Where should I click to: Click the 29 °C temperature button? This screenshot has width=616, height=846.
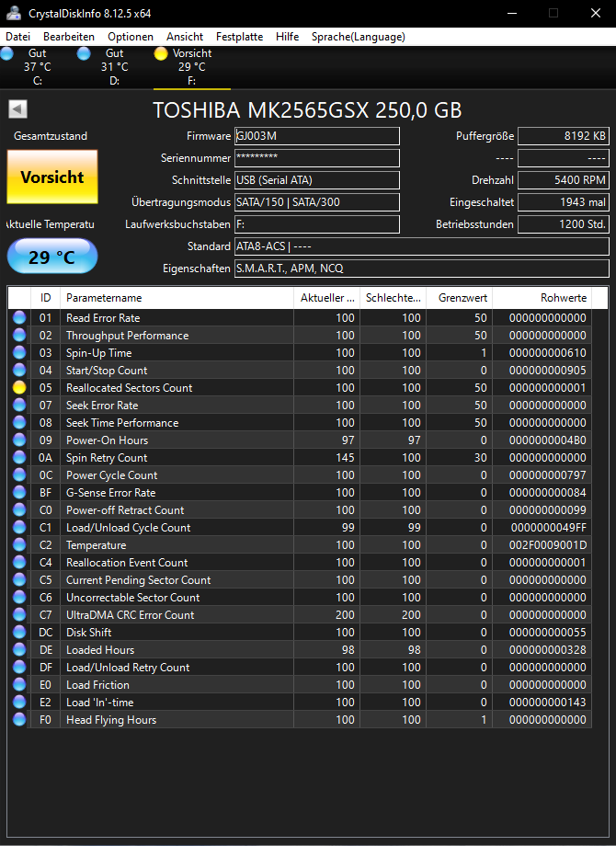pos(52,257)
